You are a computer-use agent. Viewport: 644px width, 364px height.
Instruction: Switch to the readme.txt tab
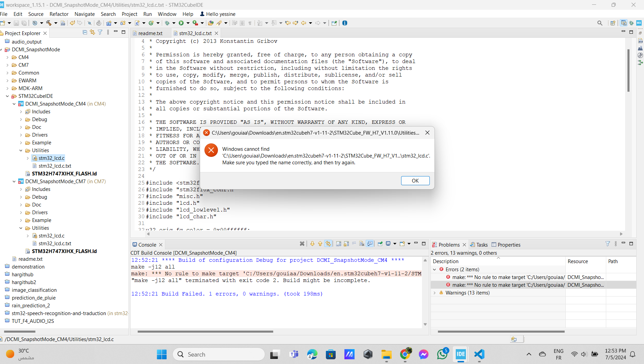pos(150,33)
